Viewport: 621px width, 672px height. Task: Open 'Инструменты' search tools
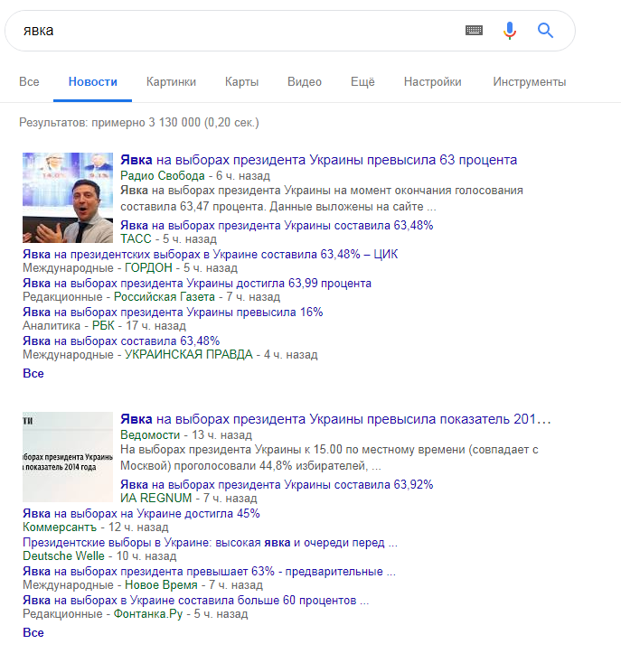coord(530,82)
